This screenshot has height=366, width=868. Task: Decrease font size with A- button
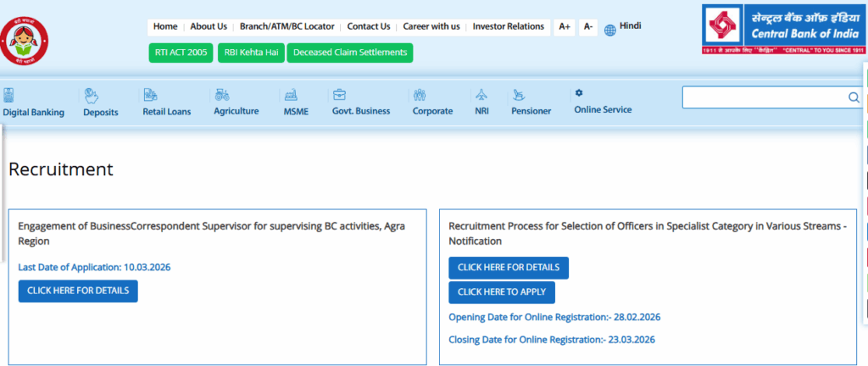(x=588, y=27)
